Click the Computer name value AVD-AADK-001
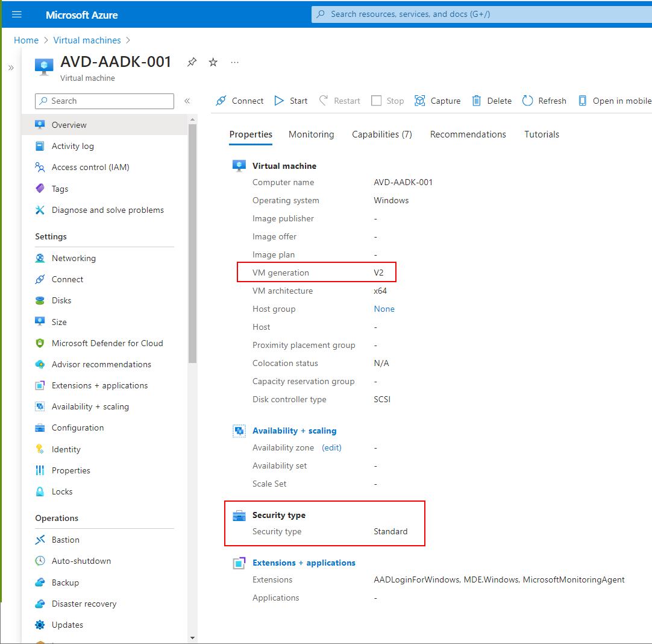 point(403,182)
